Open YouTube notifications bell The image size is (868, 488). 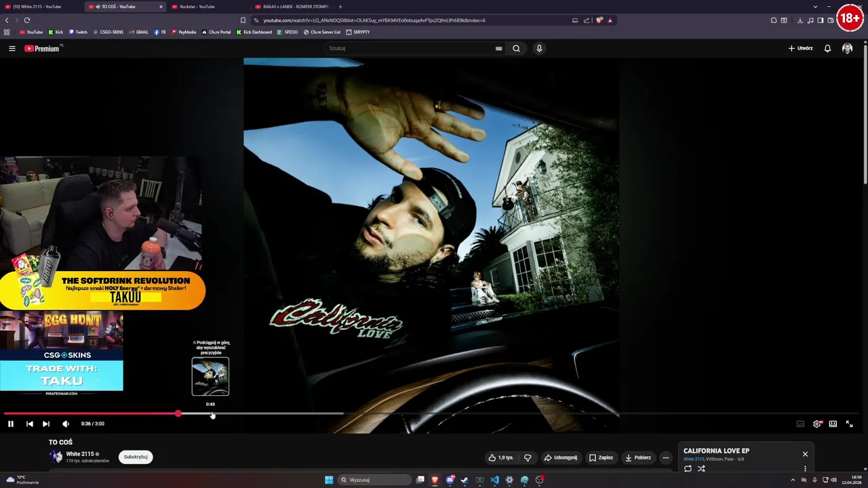[827, 48]
